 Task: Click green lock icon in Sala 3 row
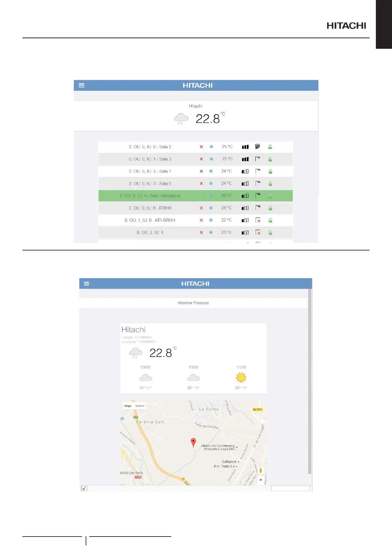[x=270, y=159]
